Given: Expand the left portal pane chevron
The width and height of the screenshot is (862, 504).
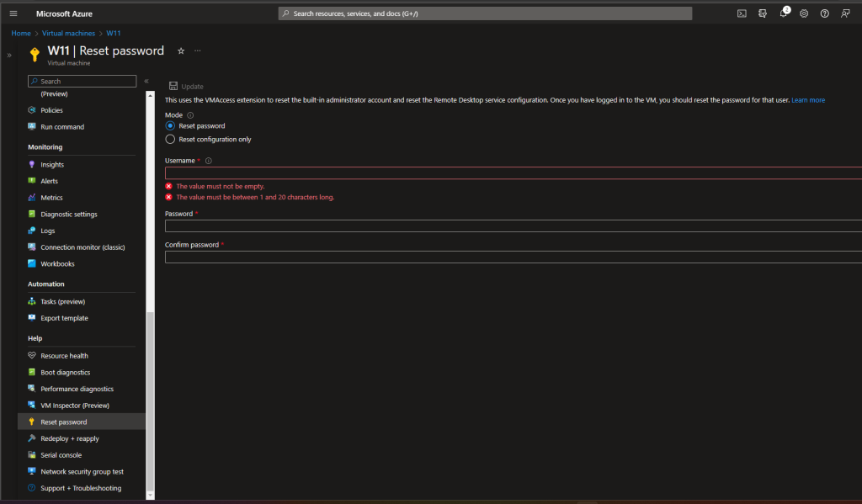Looking at the screenshot, I should (8, 55).
